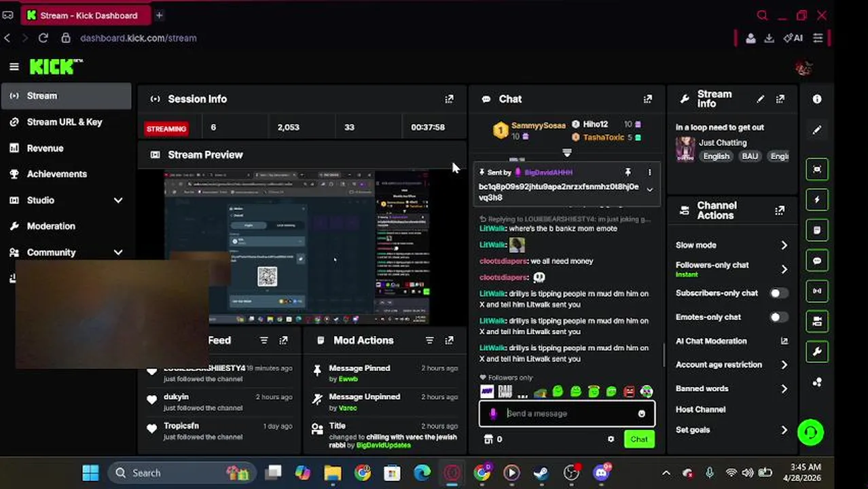Screen dimensions: 868x489
Task: Click the Stream Preview thumbnail
Action: 297,248
